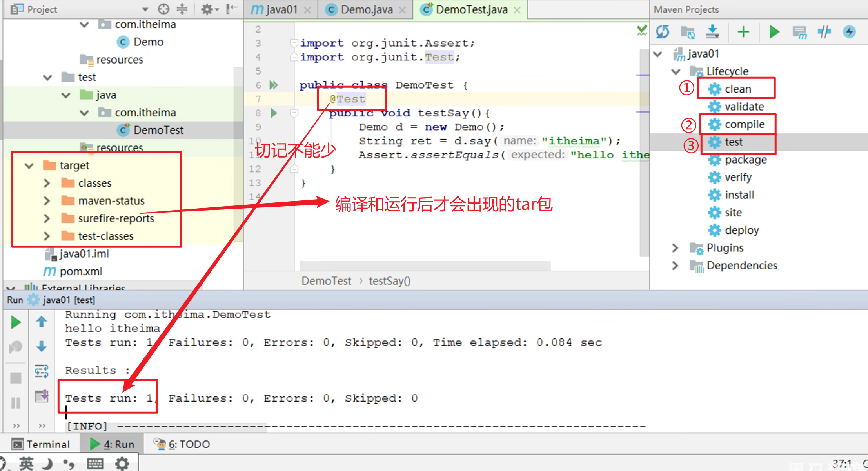This screenshot has height=471, width=868.
Task: Open the Terminal tool window tab
Action: point(41,444)
